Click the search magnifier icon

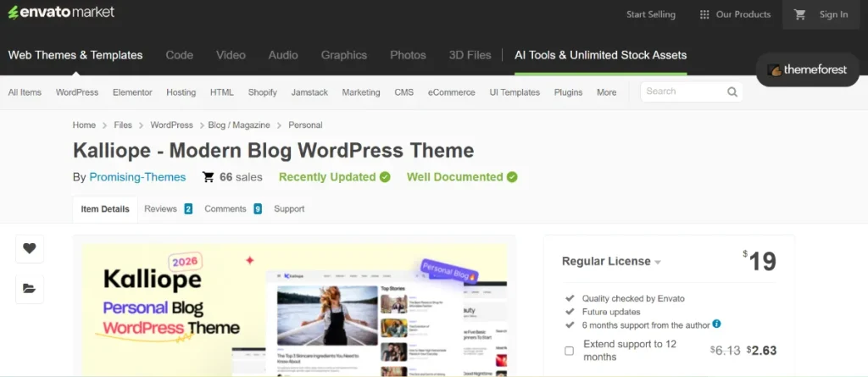pyautogui.click(x=732, y=91)
